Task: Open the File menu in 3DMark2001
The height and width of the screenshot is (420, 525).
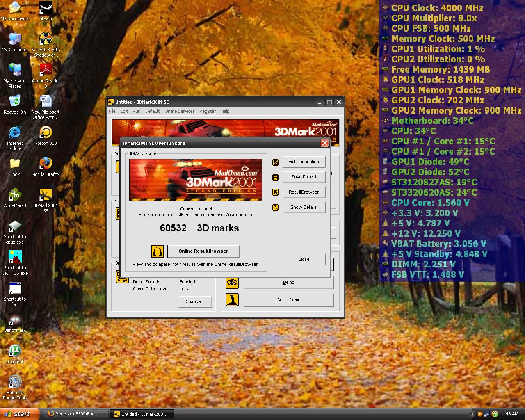Action: 112,111
